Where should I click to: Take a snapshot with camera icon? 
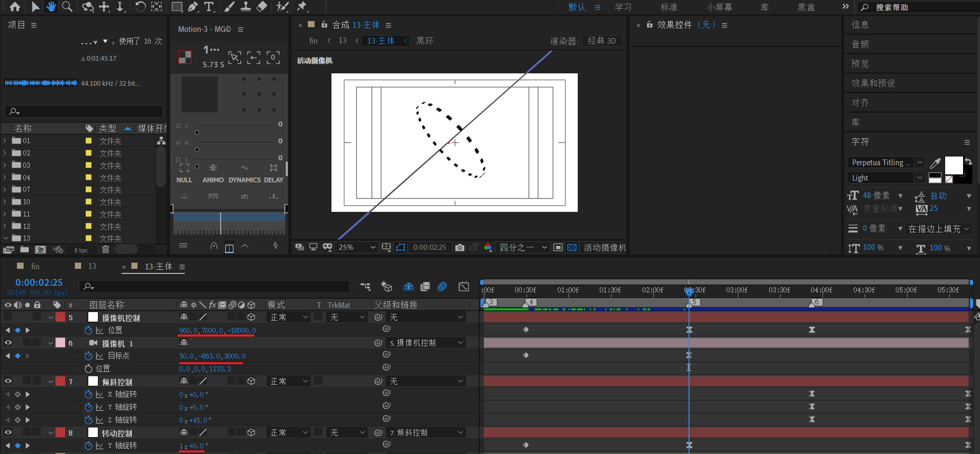460,247
